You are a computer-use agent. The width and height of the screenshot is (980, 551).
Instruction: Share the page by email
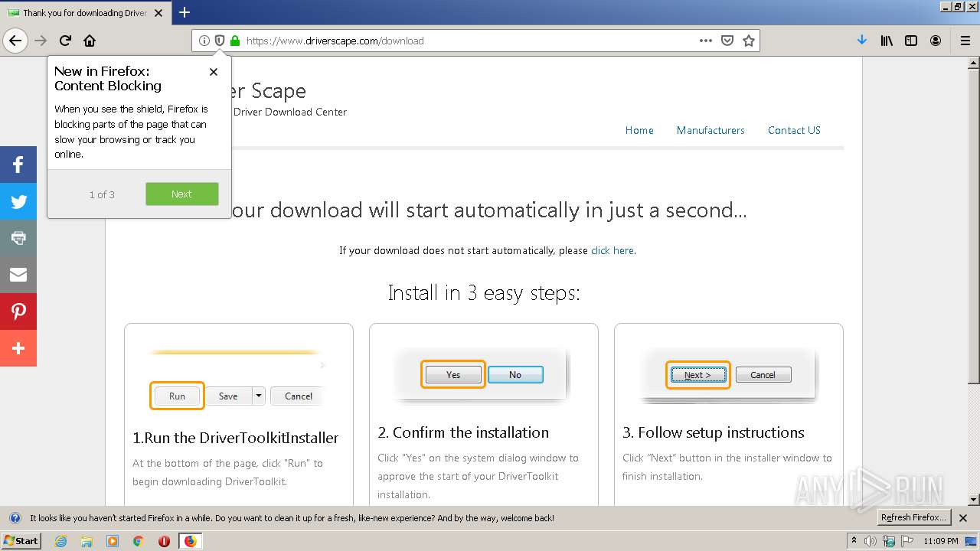tap(18, 275)
